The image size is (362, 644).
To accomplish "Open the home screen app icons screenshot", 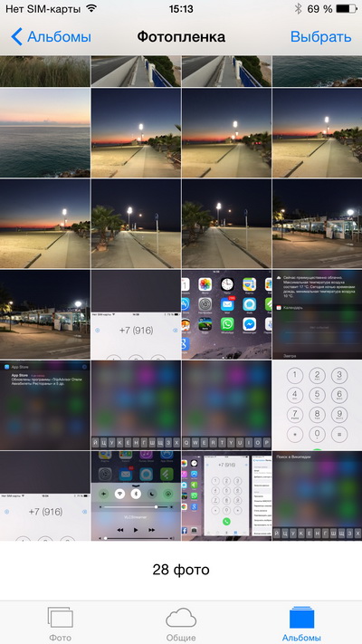I will (226, 314).
